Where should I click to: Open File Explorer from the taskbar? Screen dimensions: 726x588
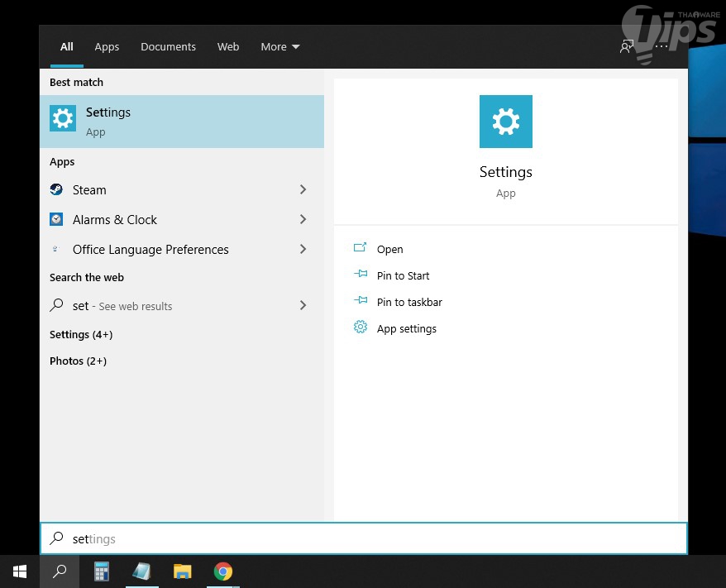click(x=183, y=571)
